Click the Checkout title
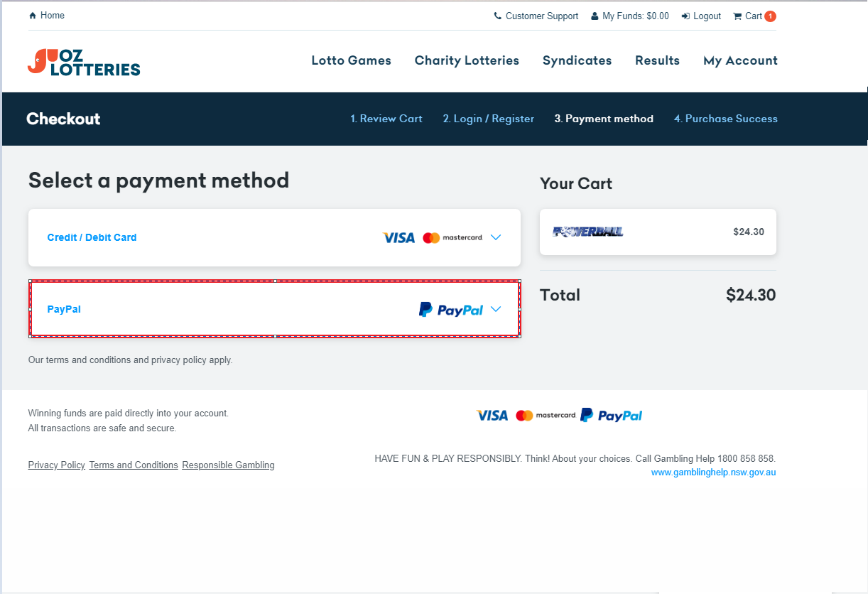This screenshot has width=868, height=594. pyautogui.click(x=63, y=119)
